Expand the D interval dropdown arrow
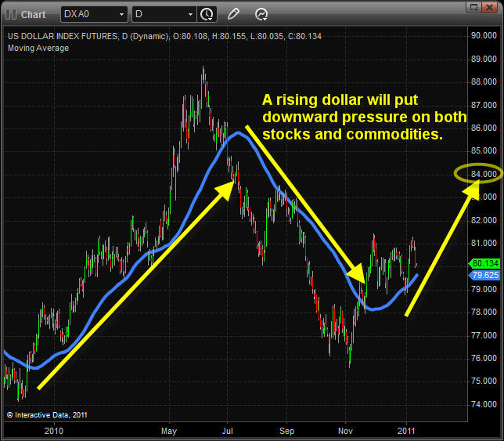Screen dimensions: 504x441 coord(190,14)
